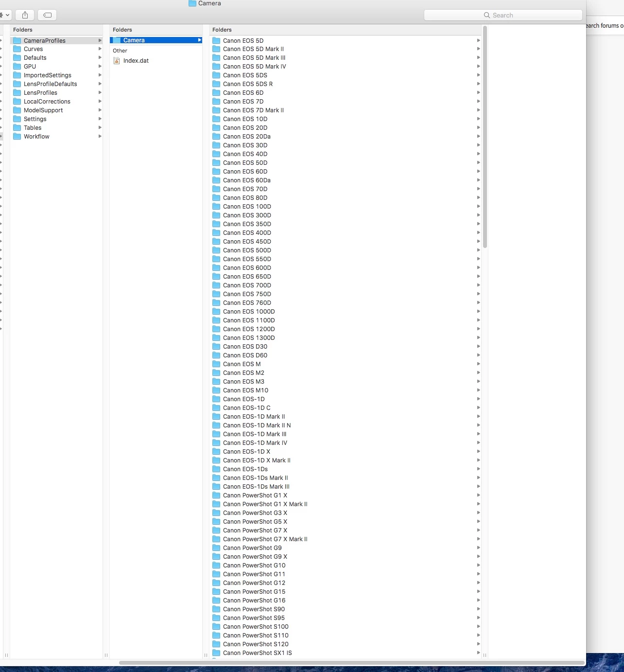This screenshot has width=624, height=672.
Task: Select the Canon PowerShot SX1 IS row
Action: (346, 653)
